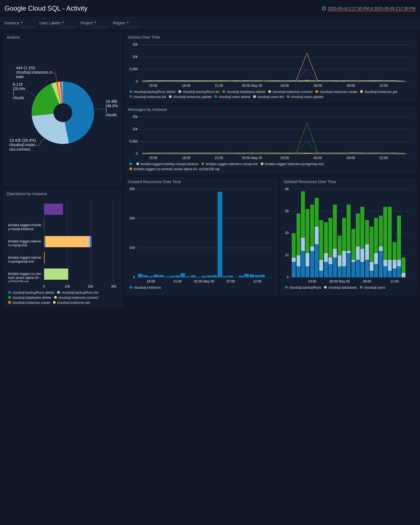
Task: Click the Actions panel title
Action: 13,37
